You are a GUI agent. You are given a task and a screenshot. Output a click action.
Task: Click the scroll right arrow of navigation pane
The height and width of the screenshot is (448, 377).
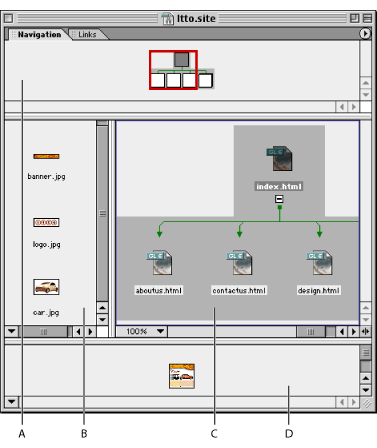click(353, 332)
